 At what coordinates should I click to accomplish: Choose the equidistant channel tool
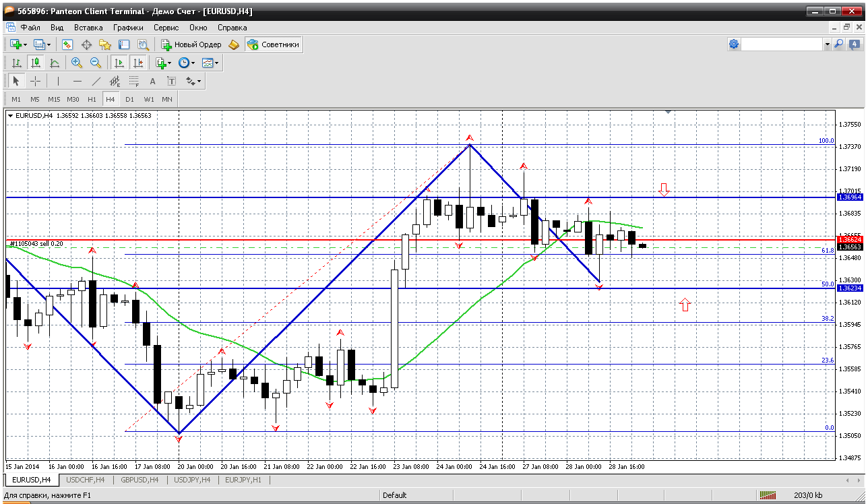click(x=115, y=82)
